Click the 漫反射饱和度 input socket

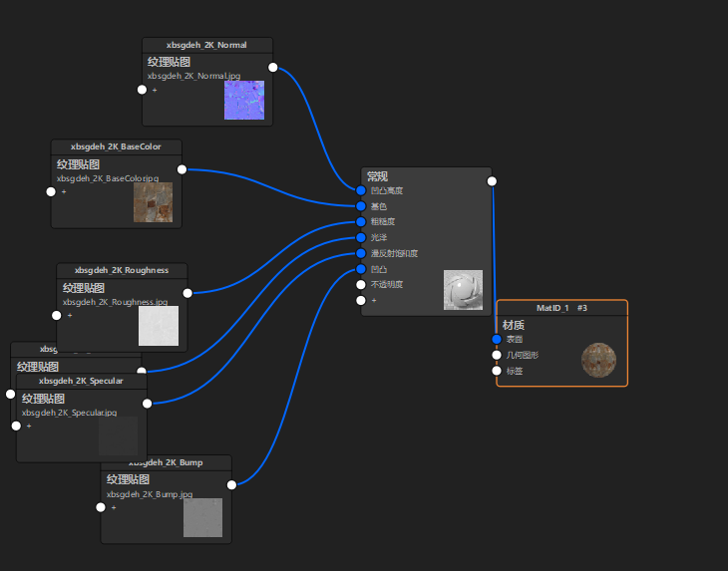[x=361, y=253]
